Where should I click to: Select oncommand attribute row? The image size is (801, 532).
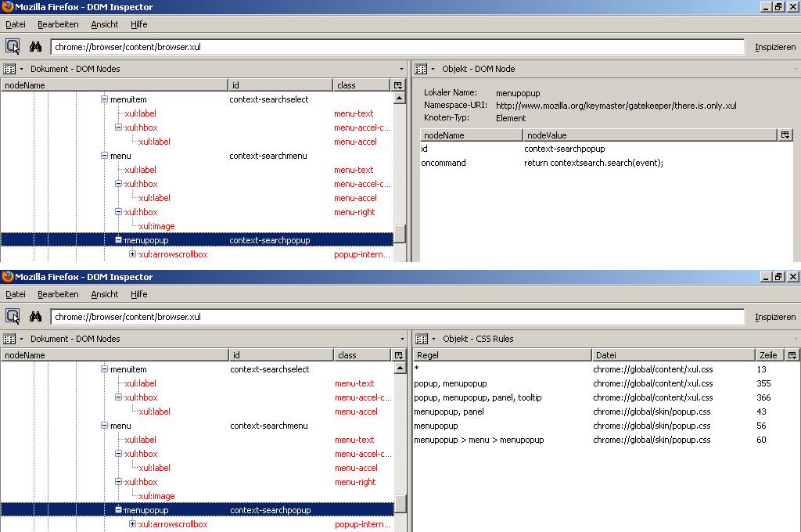tap(606, 163)
